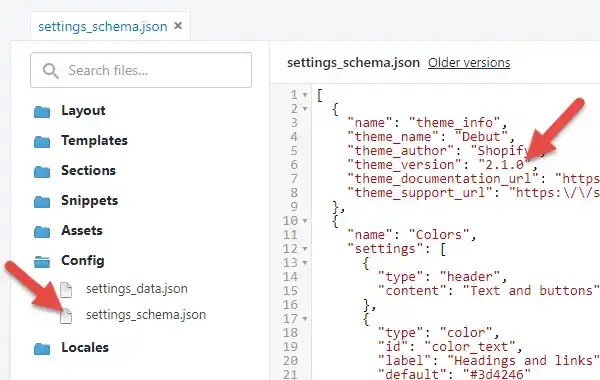Viewport: 600px width, 380px height.
Task: Open the Assets folder icon
Action: (x=42, y=232)
